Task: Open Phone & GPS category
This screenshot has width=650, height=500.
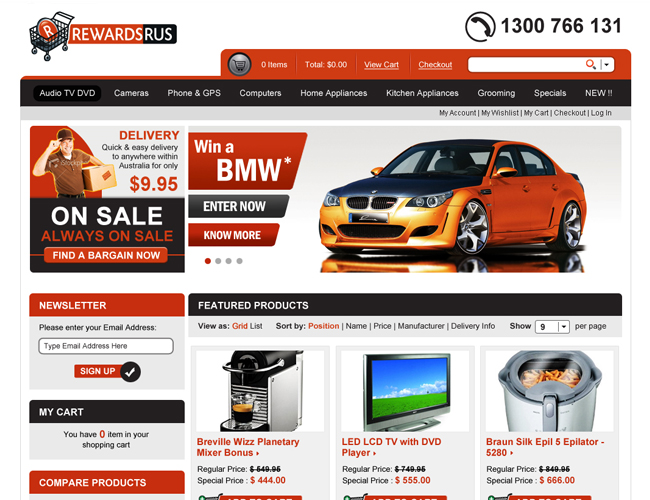Action: (x=194, y=93)
